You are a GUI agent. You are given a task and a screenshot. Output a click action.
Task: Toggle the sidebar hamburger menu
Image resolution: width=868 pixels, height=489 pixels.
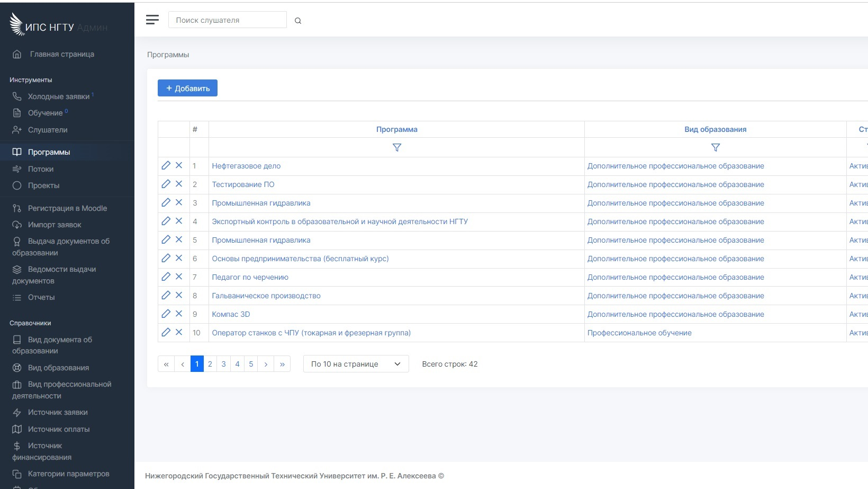152,20
